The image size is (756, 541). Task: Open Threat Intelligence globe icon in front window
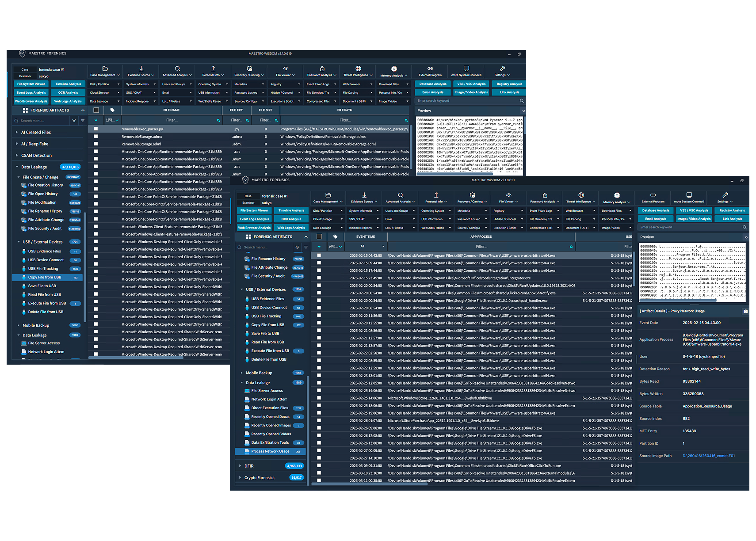point(581,195)
